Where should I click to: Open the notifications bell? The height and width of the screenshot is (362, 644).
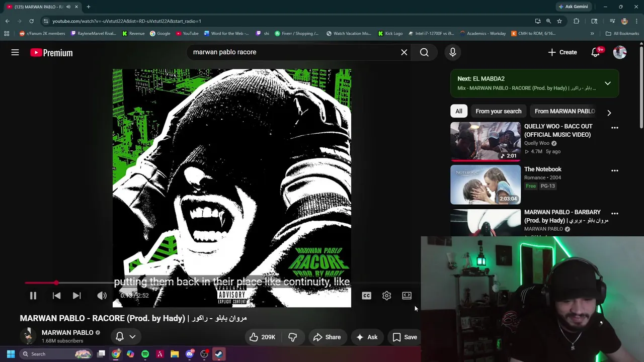(596, 52)
